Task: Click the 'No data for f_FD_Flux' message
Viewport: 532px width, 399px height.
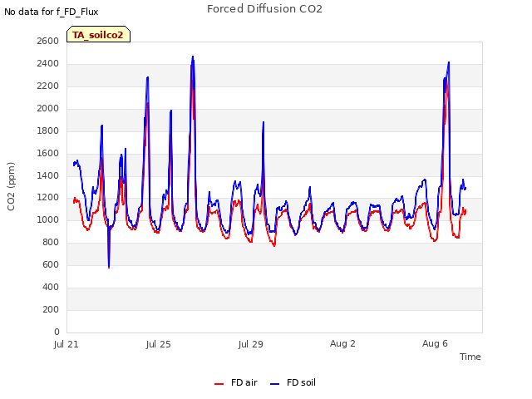Action: 52,12
